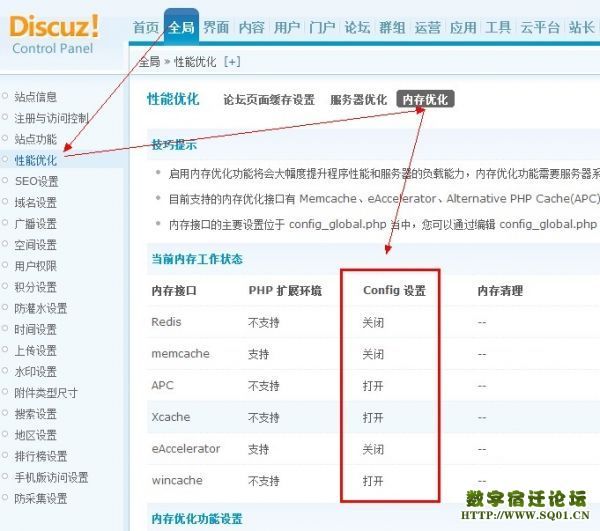
Task: Open 防灌水设置 in the sidebar
Action: (x=41, y=308)
